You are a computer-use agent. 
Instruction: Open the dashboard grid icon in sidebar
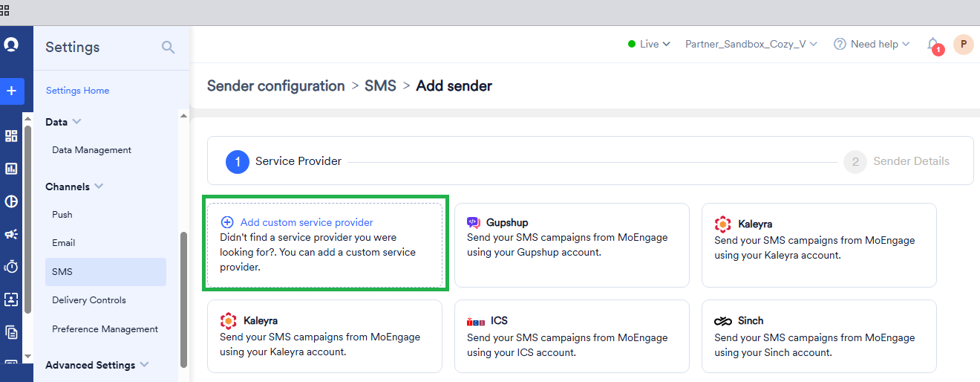11,136
